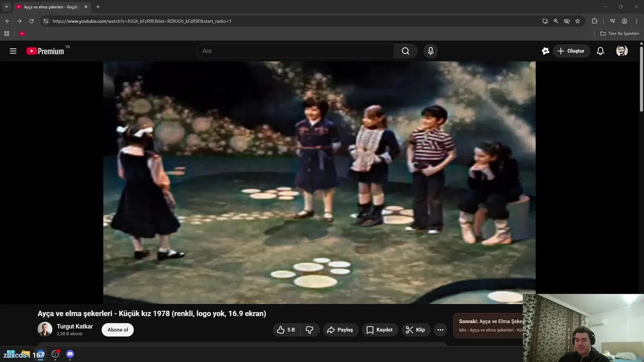Save the video with Kaydet button
This screenshot has height=362, width=644.
[379, 330]
